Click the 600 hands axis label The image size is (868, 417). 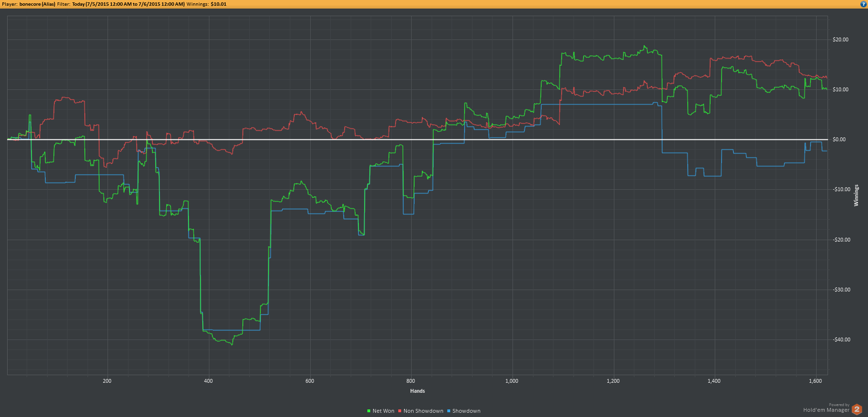click(x=310, y=381)
